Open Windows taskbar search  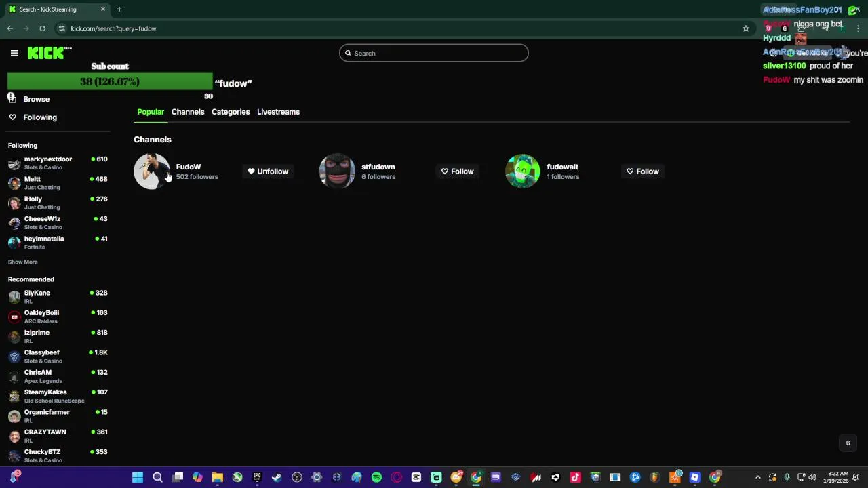[x=157, y=477]
